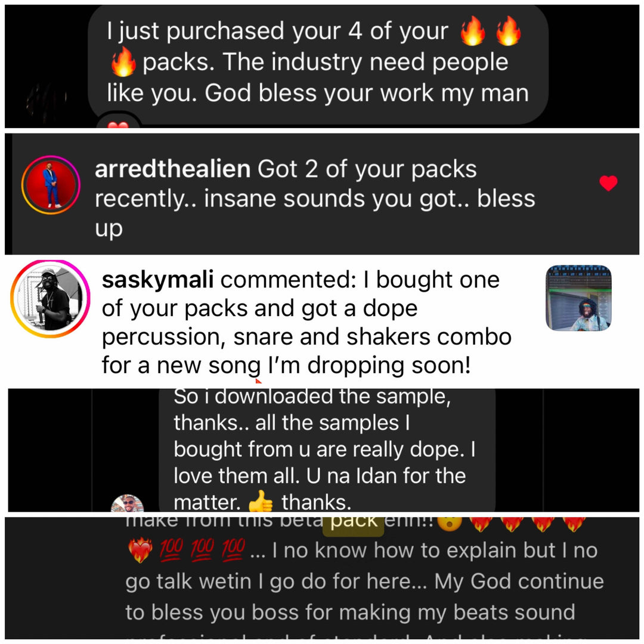Select the 'My God continue to bless you' text
The width and height of the screenshot is (644, 644).
click(x=365, y=597)
